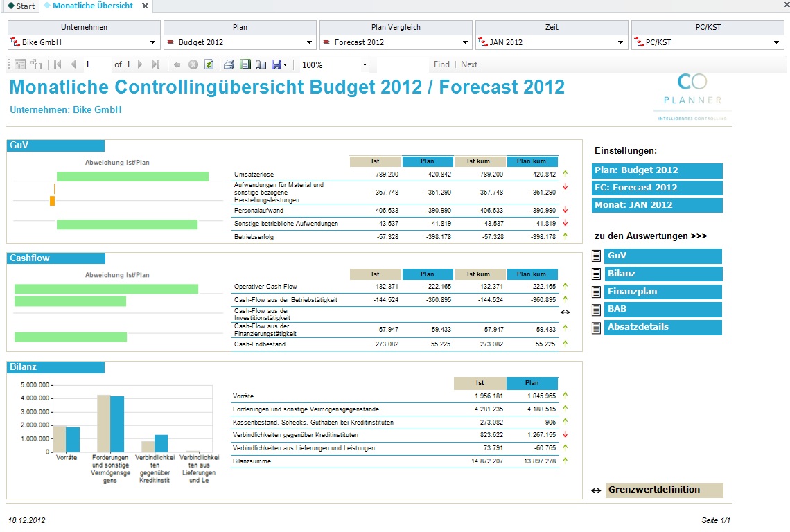This screenshot has height=532, width=790.
Task: Click the Find text input field
Action: 403,64
